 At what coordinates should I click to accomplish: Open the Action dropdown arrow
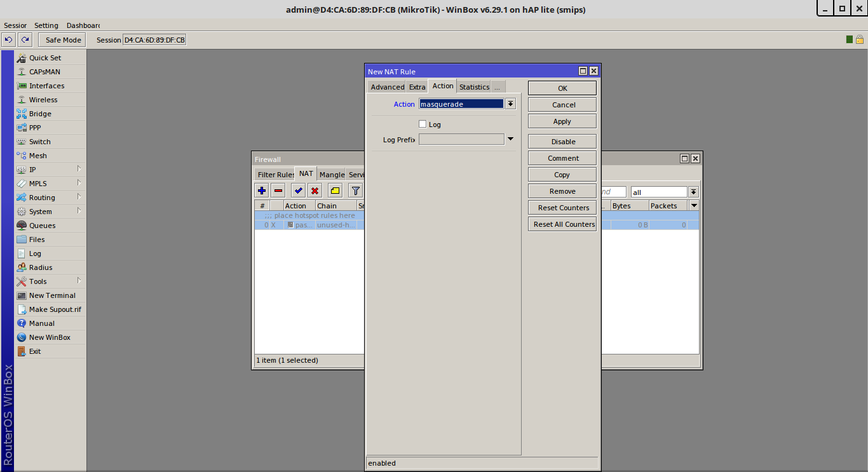510,104
